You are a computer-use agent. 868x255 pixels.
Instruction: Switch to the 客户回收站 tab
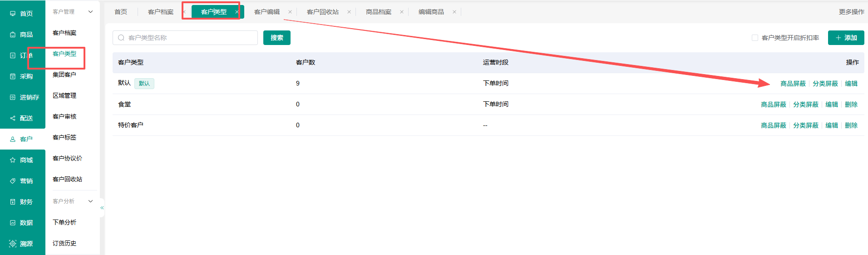(x=323, y=12)
